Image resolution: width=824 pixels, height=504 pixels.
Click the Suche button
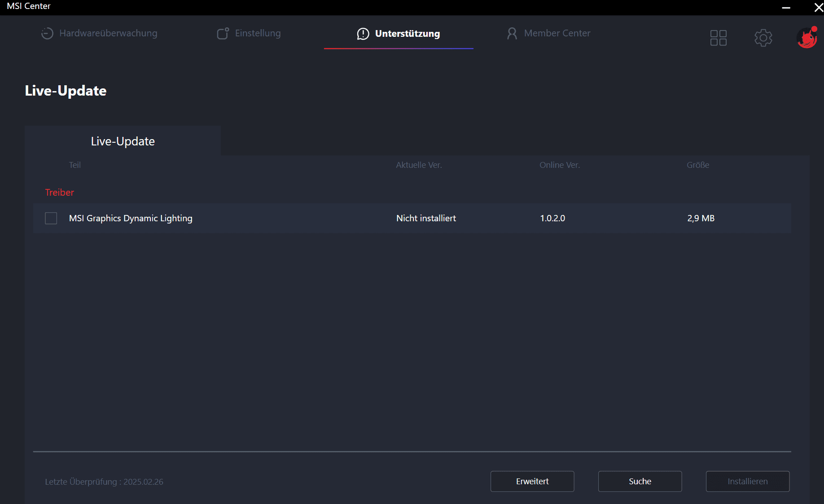pyautogui.click(x=640, y=481)
